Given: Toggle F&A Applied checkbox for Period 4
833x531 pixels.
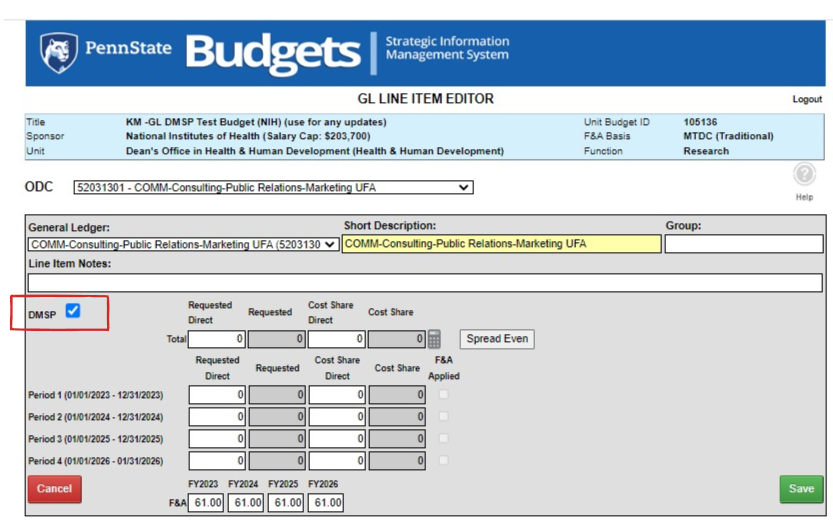Looking at the screenshot, I should pyautogui.click(x=443, y=460).
